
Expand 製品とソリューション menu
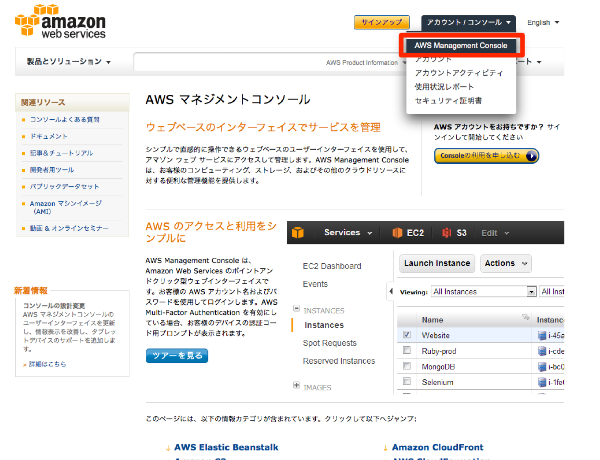click(x=68, y=62)
